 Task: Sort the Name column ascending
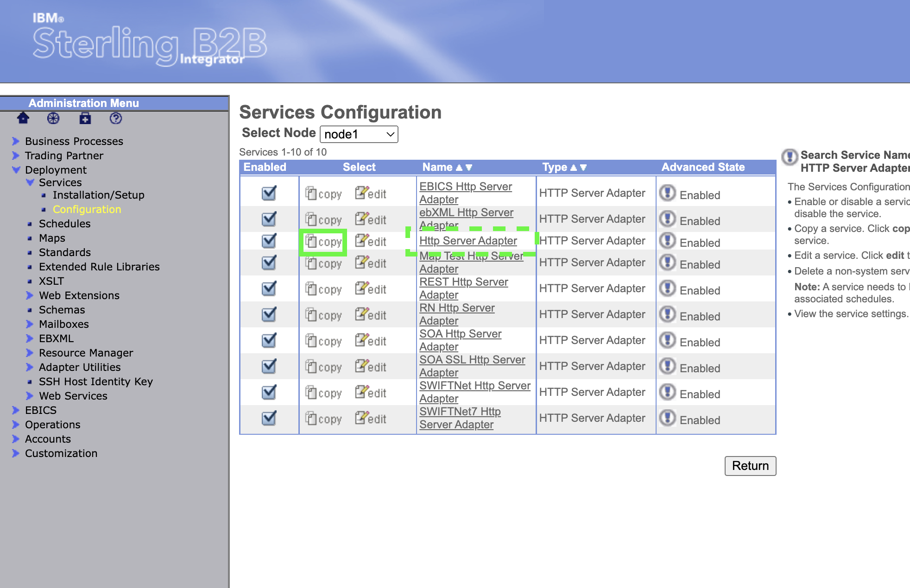(459, 168)
